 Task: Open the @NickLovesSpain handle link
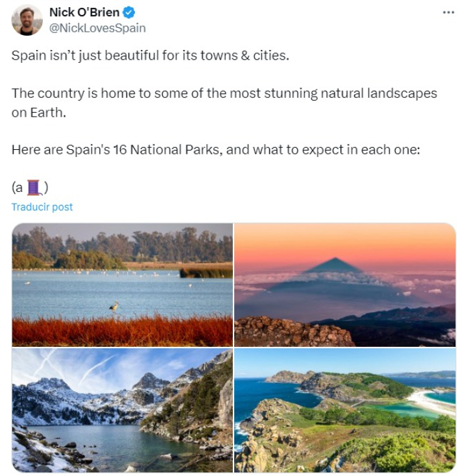(97, 28)
